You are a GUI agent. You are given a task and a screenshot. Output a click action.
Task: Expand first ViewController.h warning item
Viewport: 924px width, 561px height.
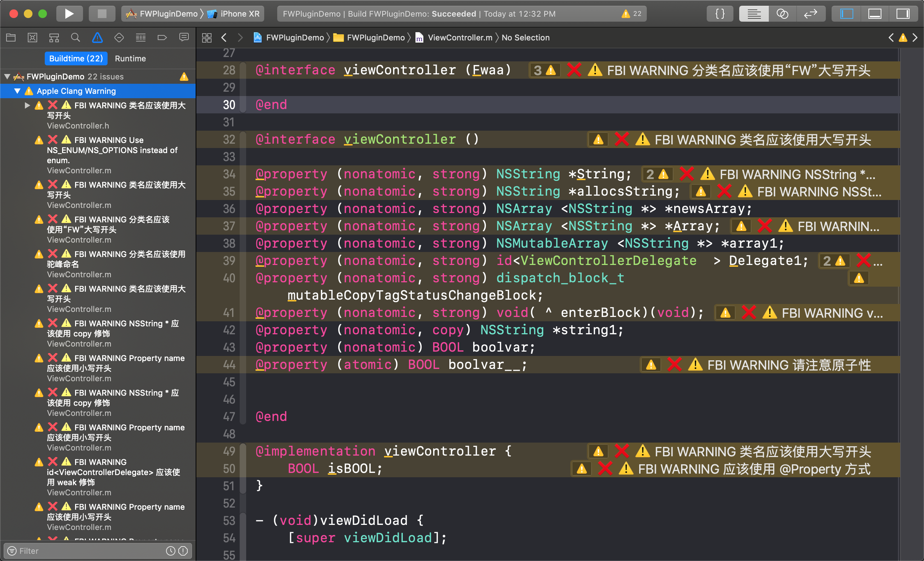tap(27, 105)
